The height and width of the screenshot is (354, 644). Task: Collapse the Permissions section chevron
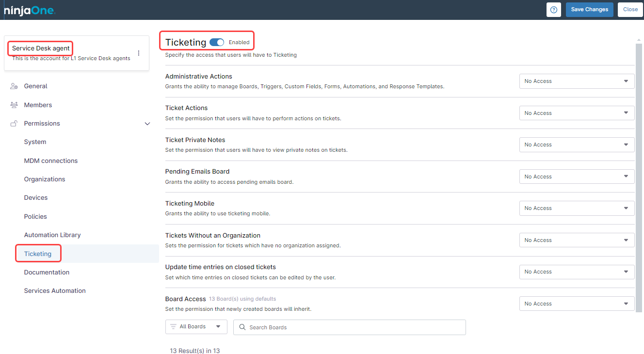pyautogui.click(x=147, y=124)
